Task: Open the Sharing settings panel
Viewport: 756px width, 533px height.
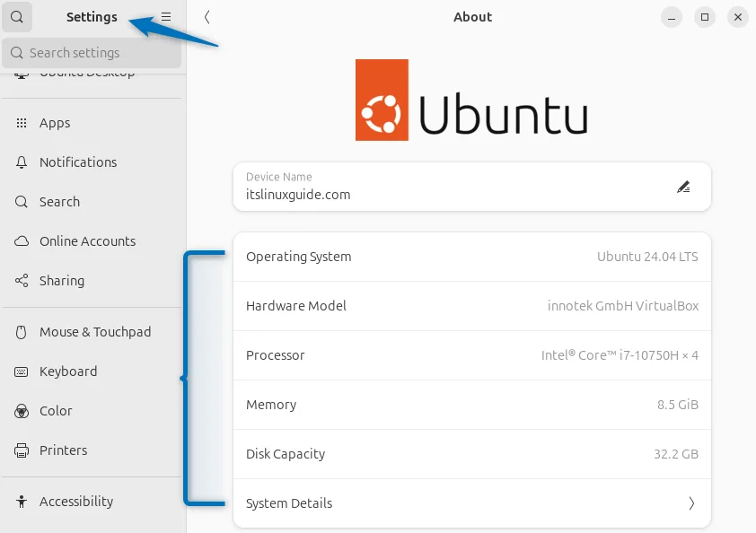Action: click(92, 281)
